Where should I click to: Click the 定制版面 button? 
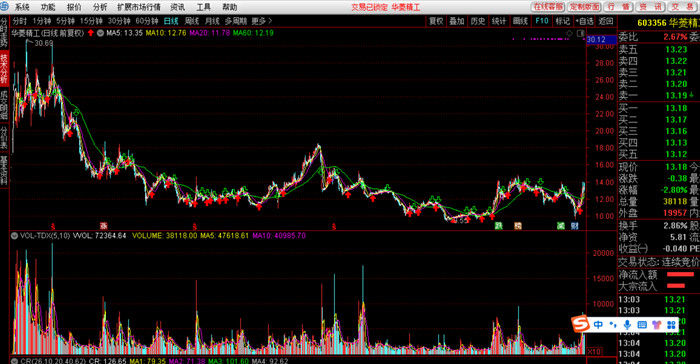[x=584, y=7]
